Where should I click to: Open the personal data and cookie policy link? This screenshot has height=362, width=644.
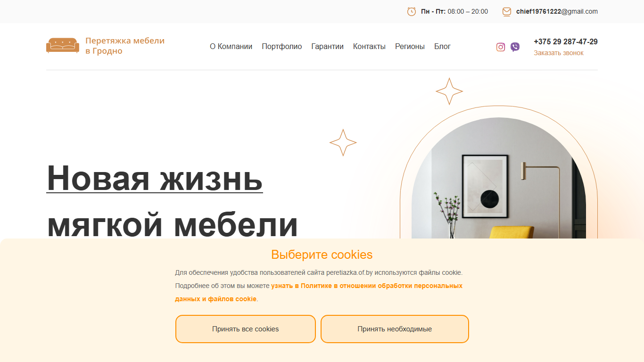click(x=319, y=292)
